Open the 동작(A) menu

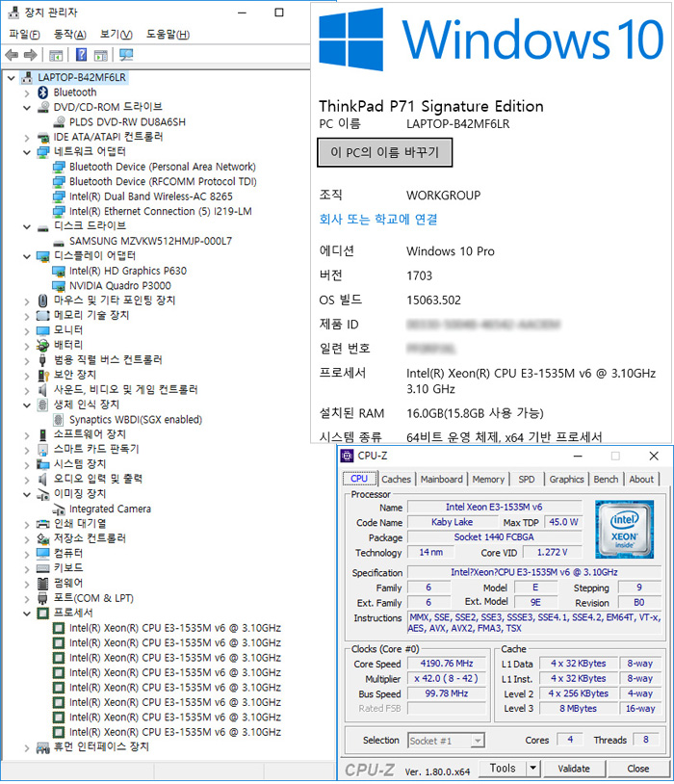[x=70, y=35]
